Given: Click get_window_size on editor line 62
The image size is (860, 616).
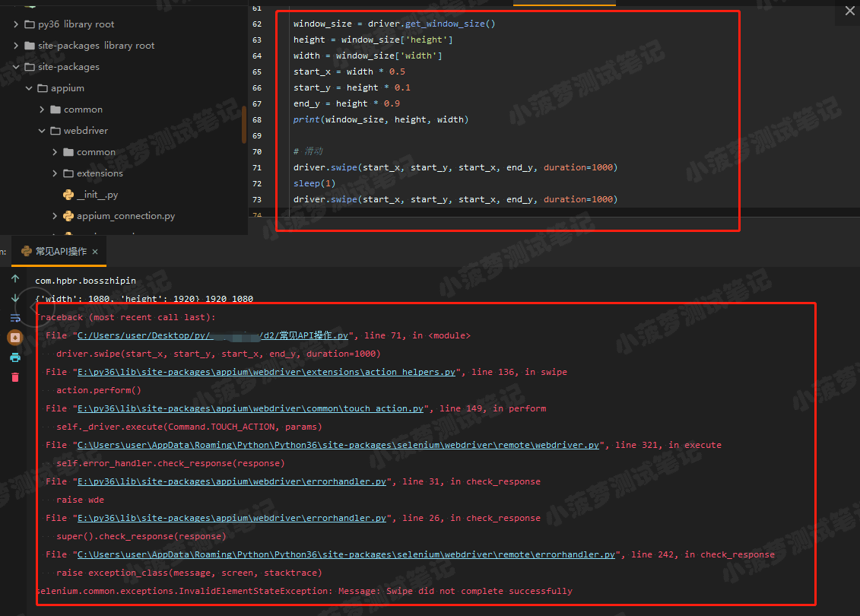Looking at the screenshot, I should pos(445,24).
